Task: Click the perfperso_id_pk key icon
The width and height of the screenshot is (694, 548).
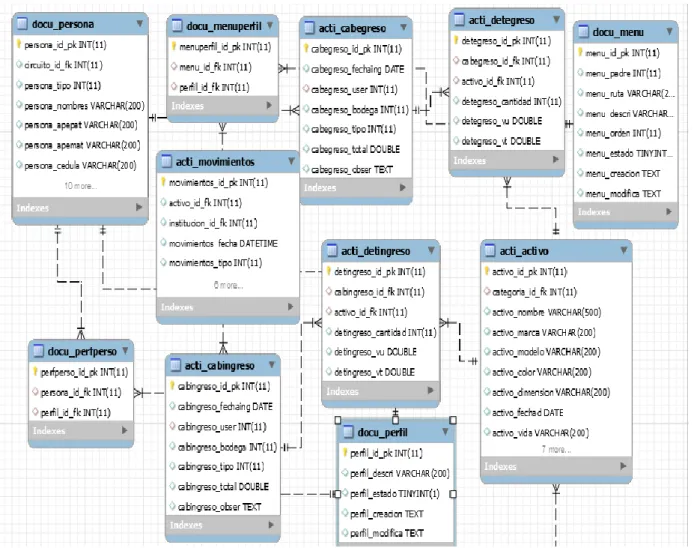Action: tap(35, 372)
